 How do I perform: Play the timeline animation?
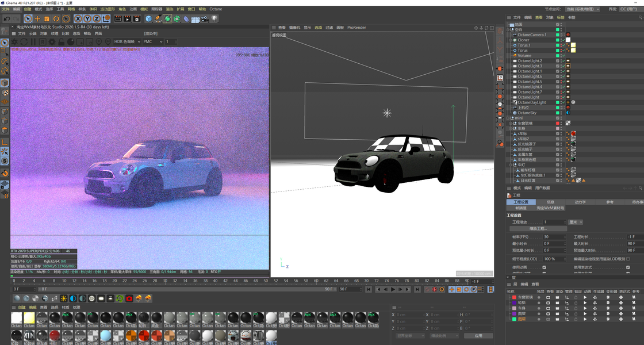click(393, 289)
